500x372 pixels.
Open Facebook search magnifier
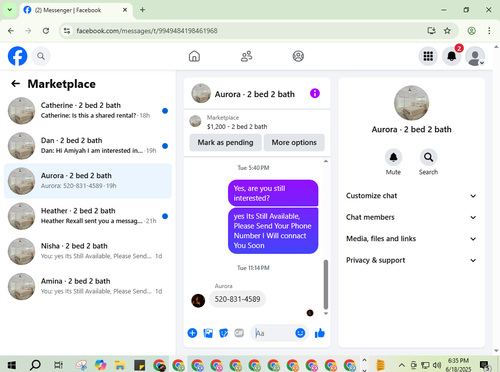pyautogui.click(x=41, y=56)
